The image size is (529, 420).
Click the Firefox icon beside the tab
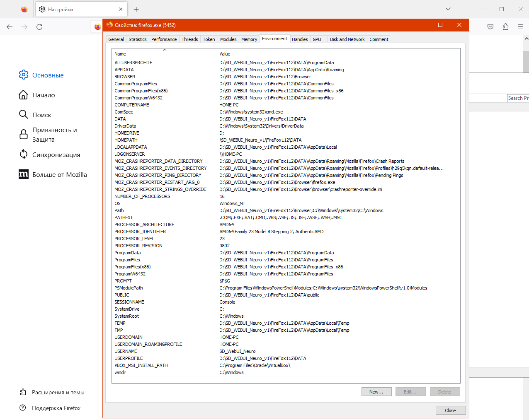coord(24,9)
